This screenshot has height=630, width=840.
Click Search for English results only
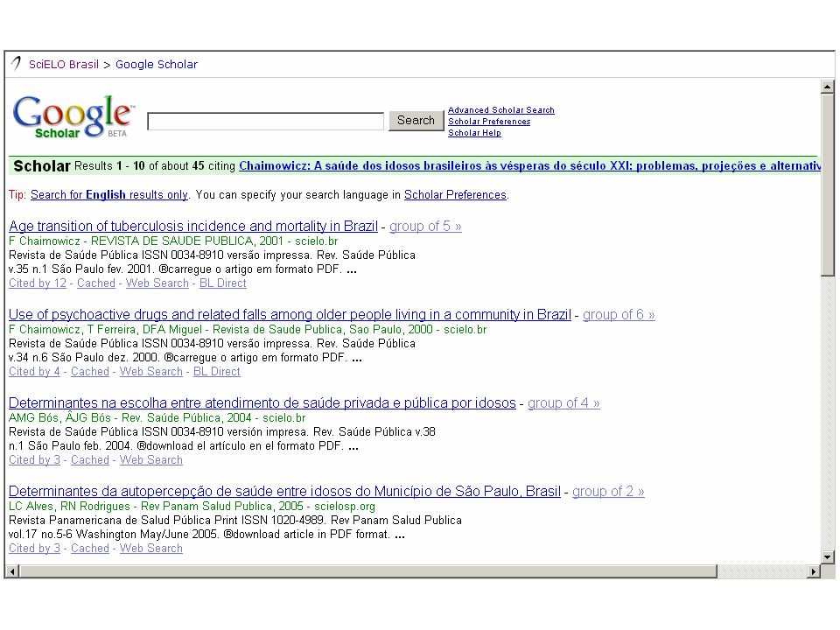tap(109, 194)
